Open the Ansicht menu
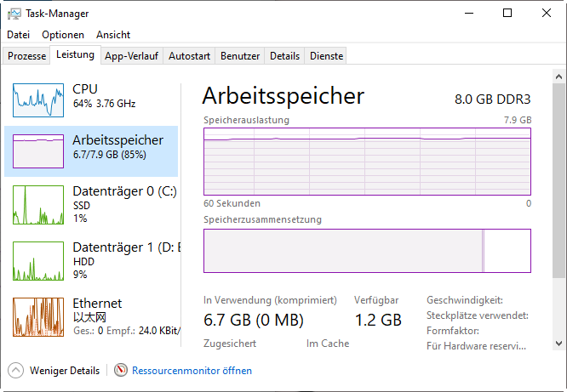 [x=113, y=35]
